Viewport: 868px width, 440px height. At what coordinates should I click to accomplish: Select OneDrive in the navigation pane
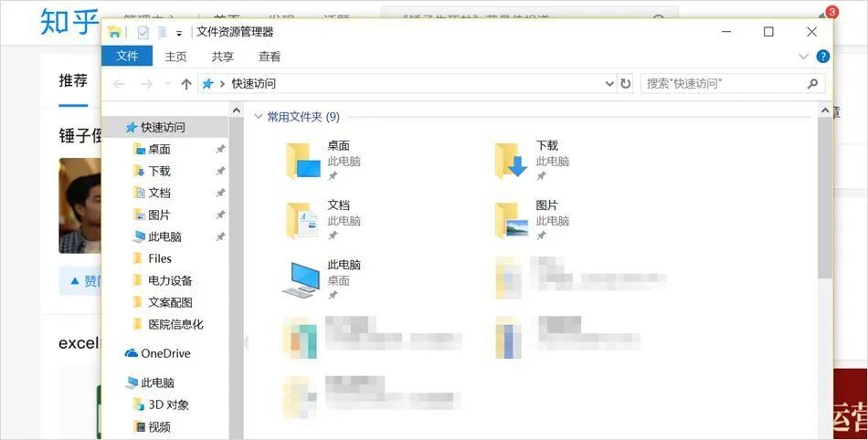(x=165, y=353)
